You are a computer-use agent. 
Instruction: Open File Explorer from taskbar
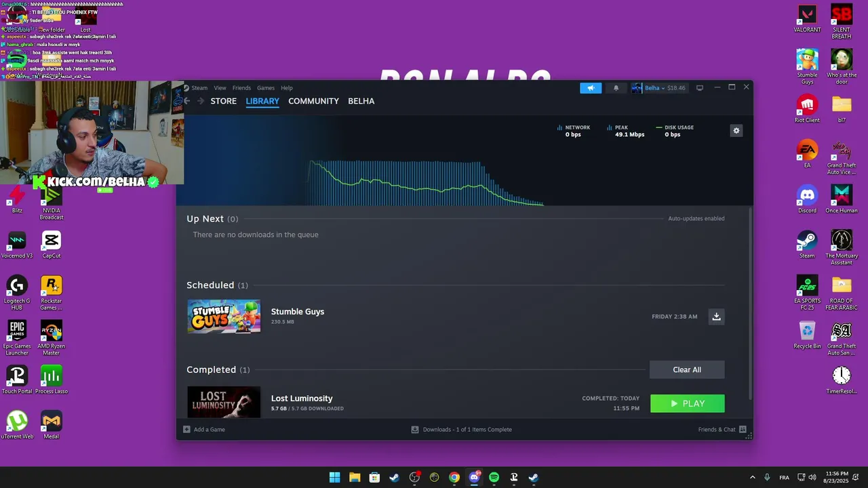pyautogui.click(x=355, y=477)
